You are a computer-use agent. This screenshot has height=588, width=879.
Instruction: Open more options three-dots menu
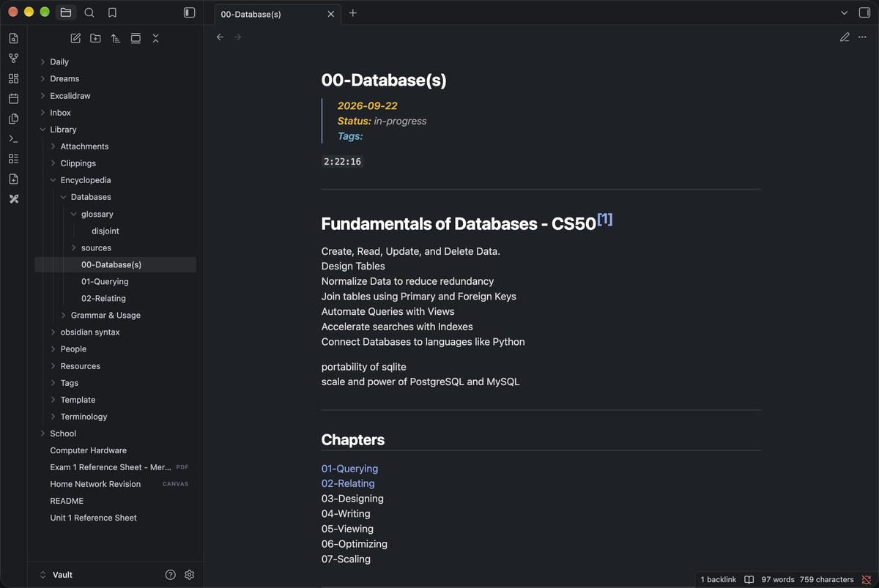coord(862,37)
